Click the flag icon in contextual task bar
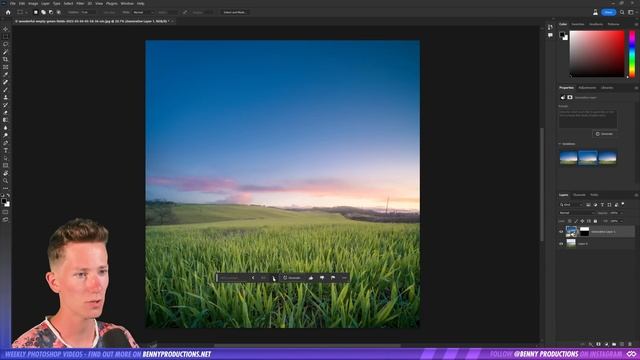 (333, 278)
